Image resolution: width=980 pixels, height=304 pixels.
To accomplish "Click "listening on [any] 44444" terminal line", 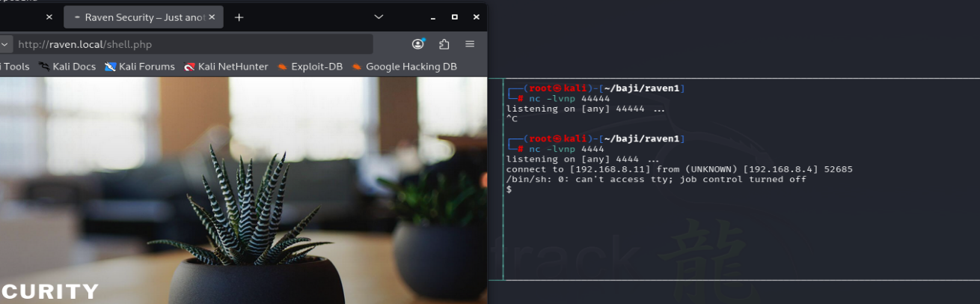I will click(x=586, y=109).
